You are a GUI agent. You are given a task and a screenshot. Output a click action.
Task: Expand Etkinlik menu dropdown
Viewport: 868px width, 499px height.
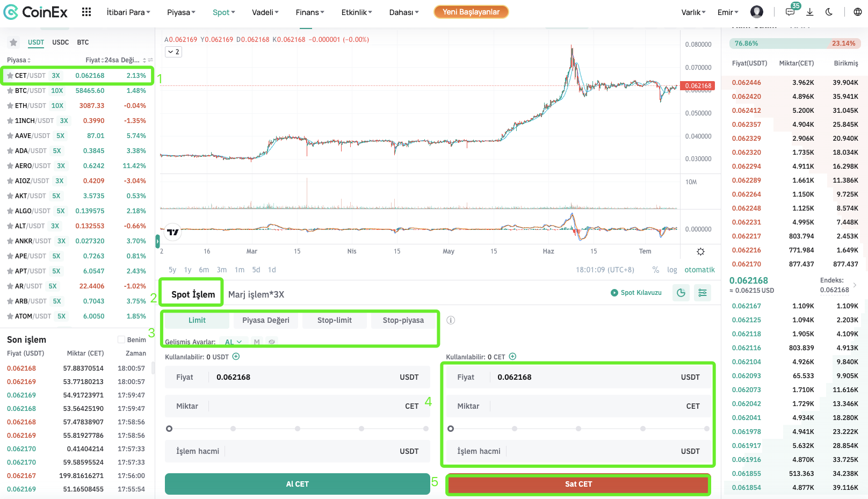coord(357,12)
